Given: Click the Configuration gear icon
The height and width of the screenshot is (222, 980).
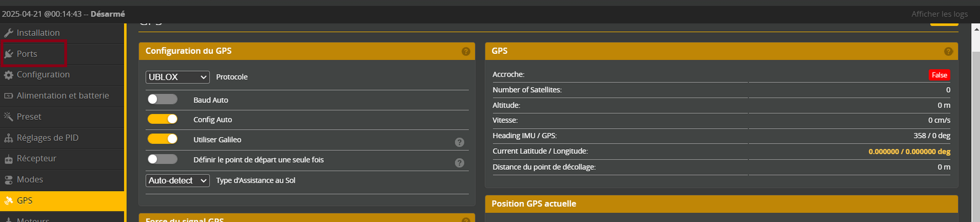Looking at the screenshot, I should (x=8, y=75).
